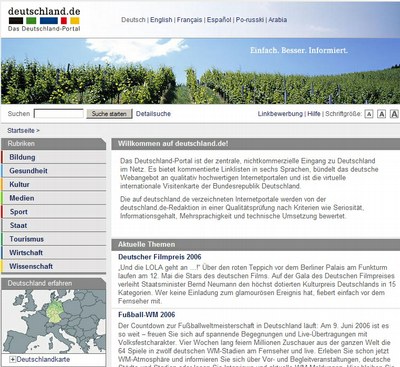Open the Sport category
Viewport: 400px width, 367px height.
click(54, 212)
